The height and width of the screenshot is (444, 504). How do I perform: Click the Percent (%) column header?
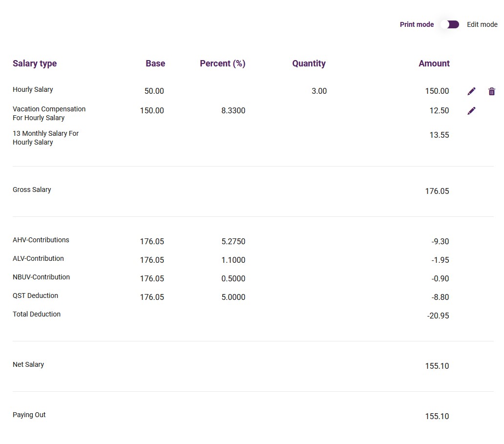pos(222,63)
